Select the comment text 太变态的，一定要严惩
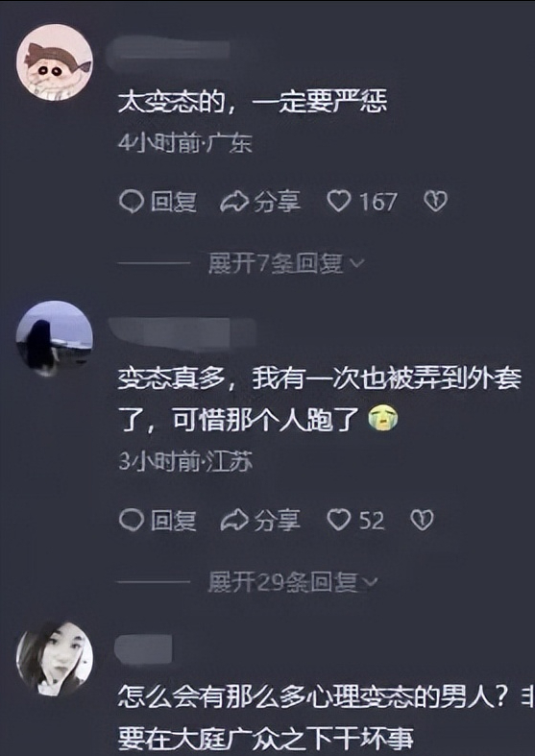Image resolution: width=535 pixels, height=756 pixels. [x=252, y=102]
